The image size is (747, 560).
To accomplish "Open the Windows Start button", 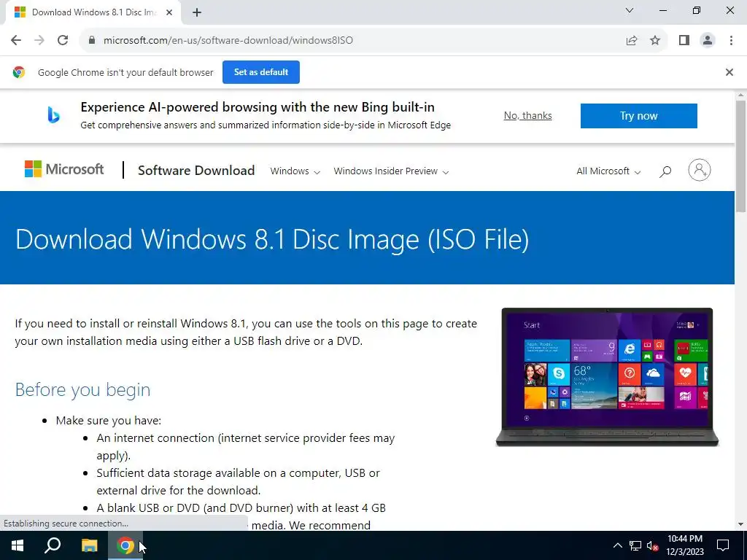I will point(18,545).
